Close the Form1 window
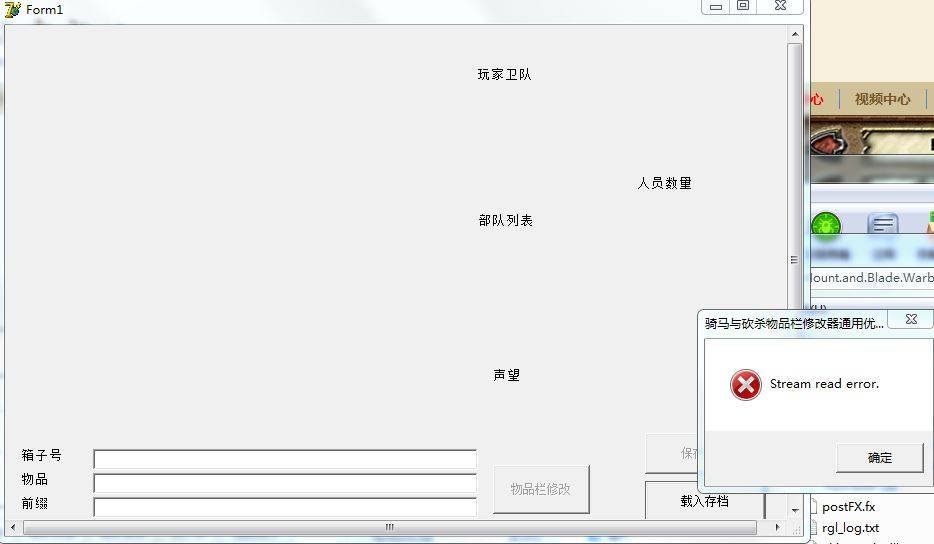Image resolution: width=934 pixels, height=544 pixels. tap(780, 7)
